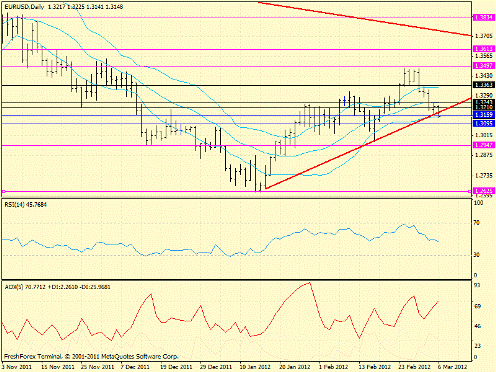Click the 19 Dec 2011 date label
The width and height of the screenshot is (496, 372).
[176, 367]
